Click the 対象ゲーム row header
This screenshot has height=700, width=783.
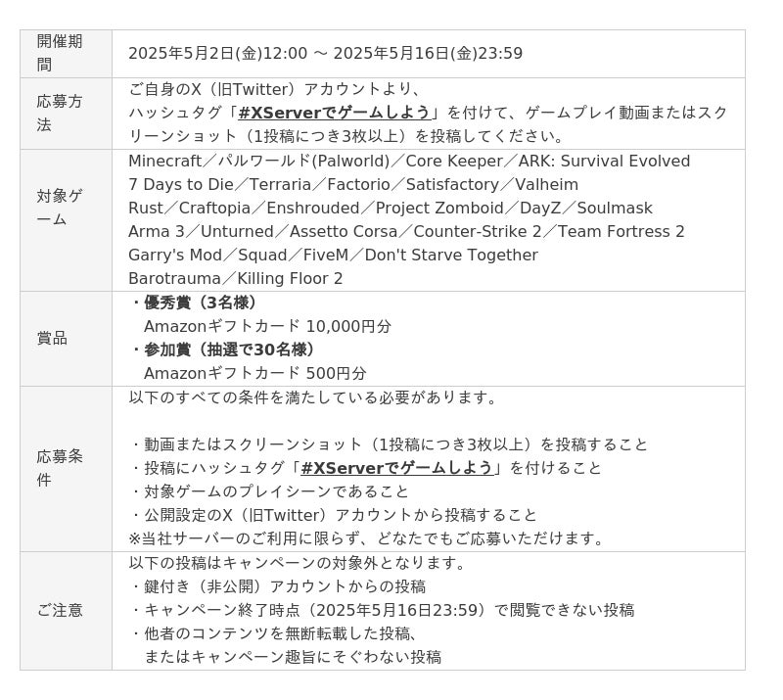66,220
